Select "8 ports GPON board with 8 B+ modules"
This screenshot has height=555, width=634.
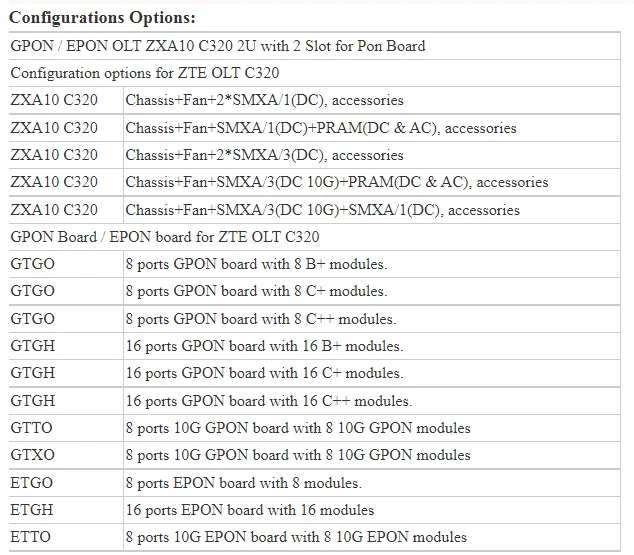coord(256,264)
